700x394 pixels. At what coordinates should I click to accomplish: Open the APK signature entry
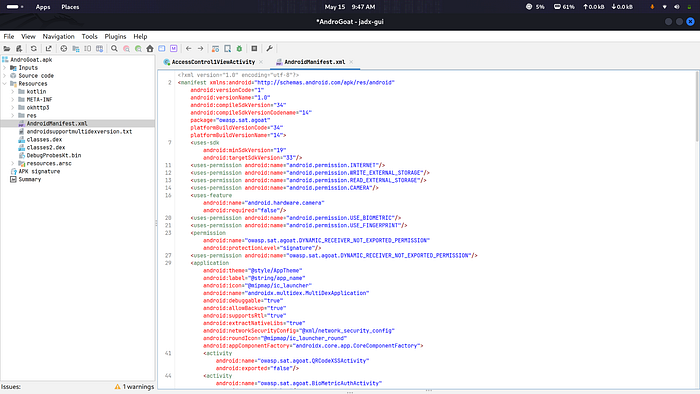[39, 171]
